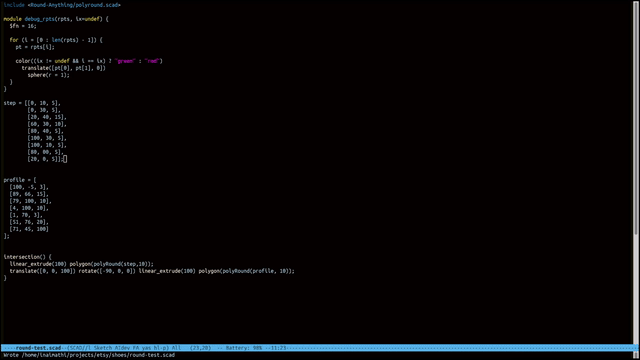Screen dimensions: 640x360
Task: Click the '[20, 40, 15],' step entry
Action: click(x=47, y=117)
